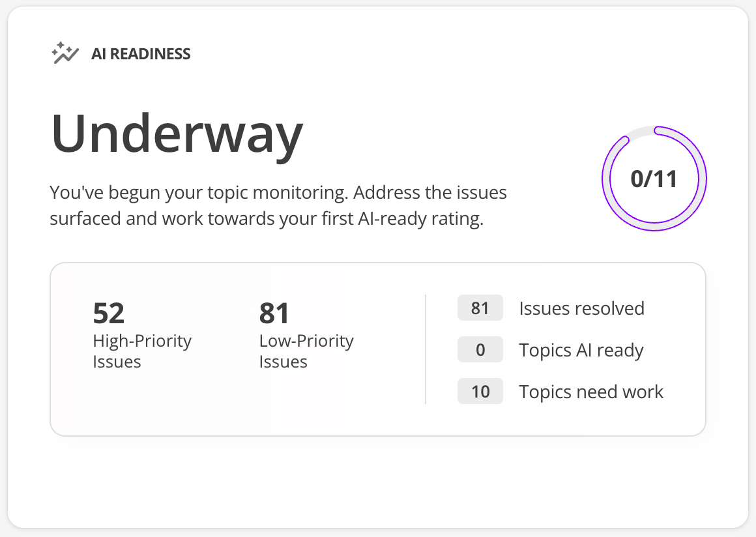Click the AI Readiness sparkle chart icon
Viewport: 756px width, 537px height.
[65, 53]
